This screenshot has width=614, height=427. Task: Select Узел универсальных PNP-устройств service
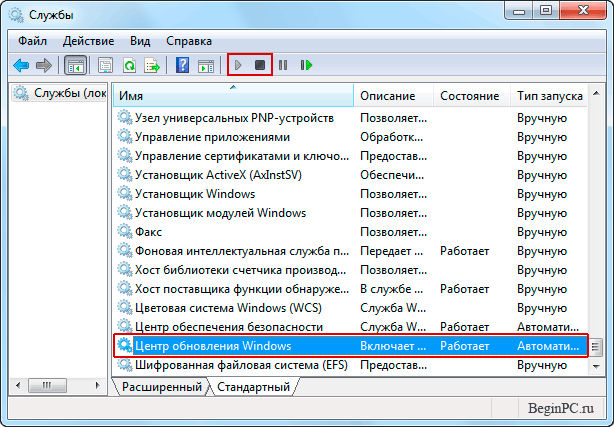tap(351, 118)
